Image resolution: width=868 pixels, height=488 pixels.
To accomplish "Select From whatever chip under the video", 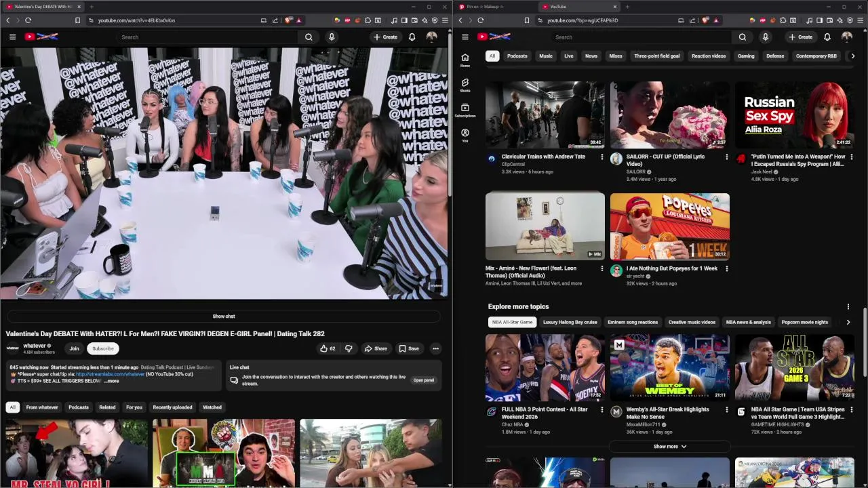I will click(x=42, y=407).
